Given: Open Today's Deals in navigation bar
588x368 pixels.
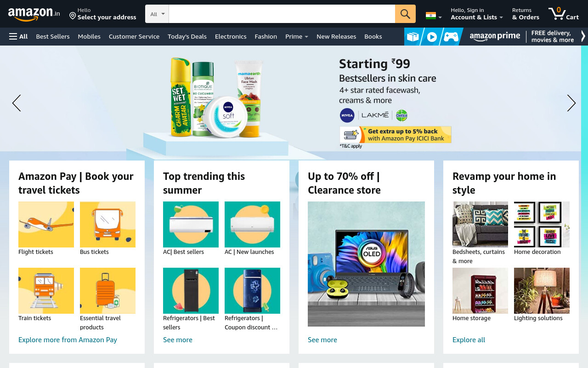Looking at the screenshot, I should pos(187,36).
